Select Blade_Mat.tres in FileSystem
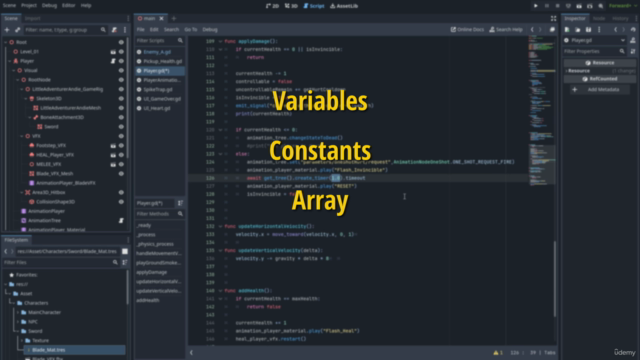The height and width of the screenshot is (360, 640). [x=75, y=350]
